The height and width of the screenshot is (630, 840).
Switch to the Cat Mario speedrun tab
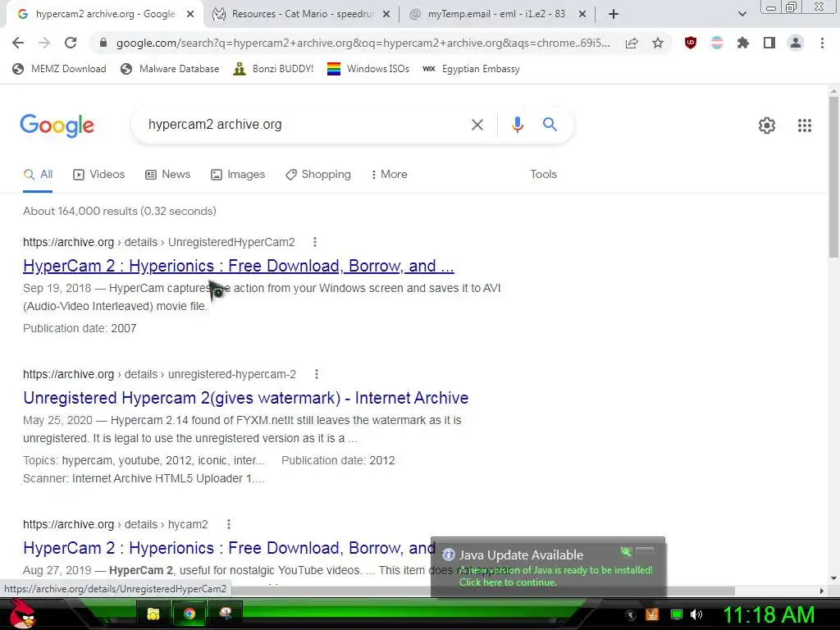302,14
